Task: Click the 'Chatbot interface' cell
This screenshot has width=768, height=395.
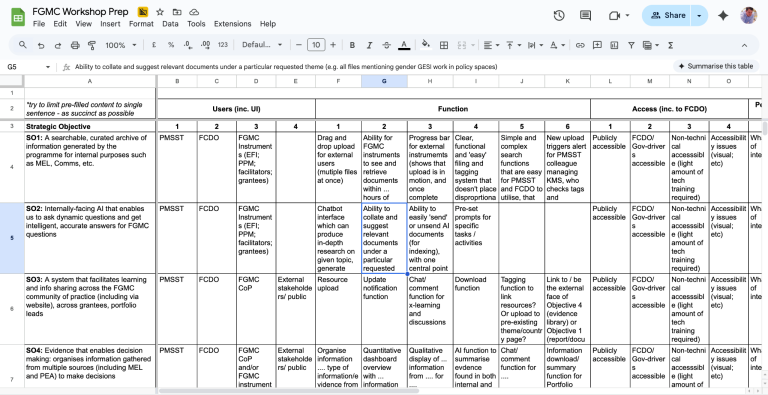Action: [x=338, y=238]
